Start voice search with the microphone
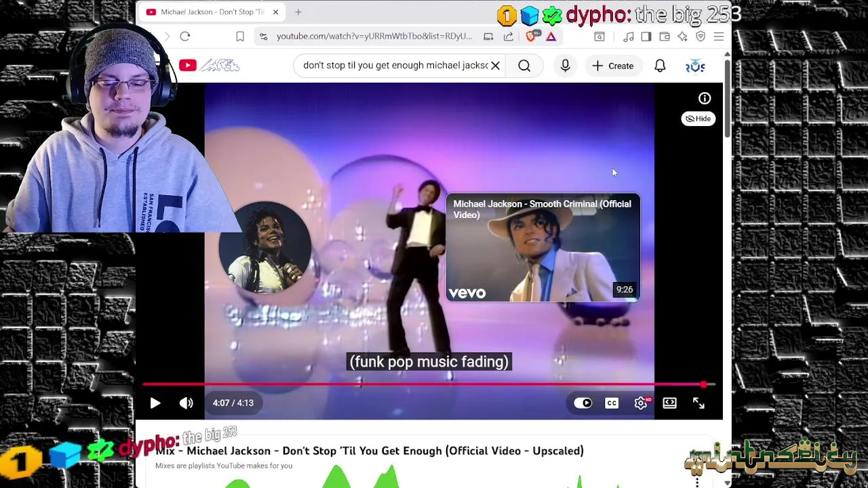Viewport: 868px width, 488px height. 565,66
